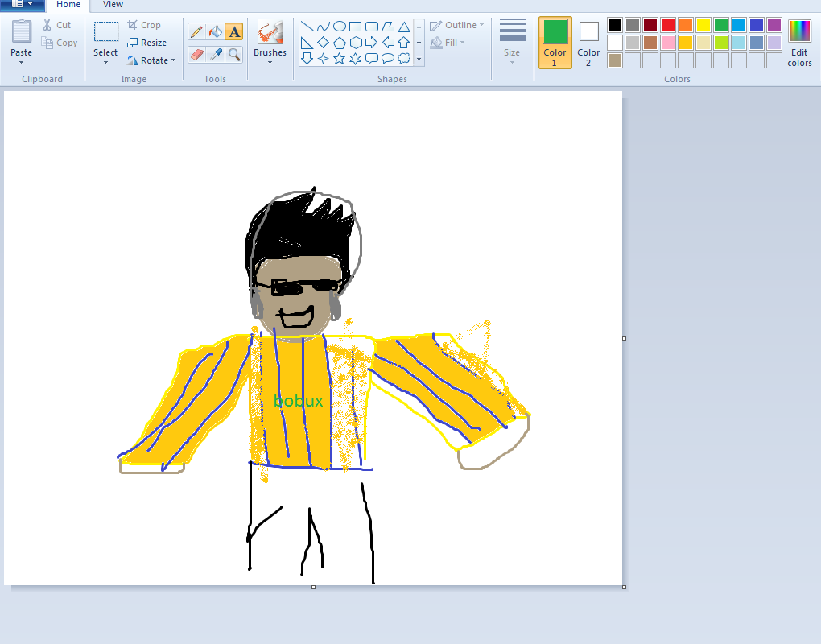Activate the Color 1 foreground selector

(555, 43)
